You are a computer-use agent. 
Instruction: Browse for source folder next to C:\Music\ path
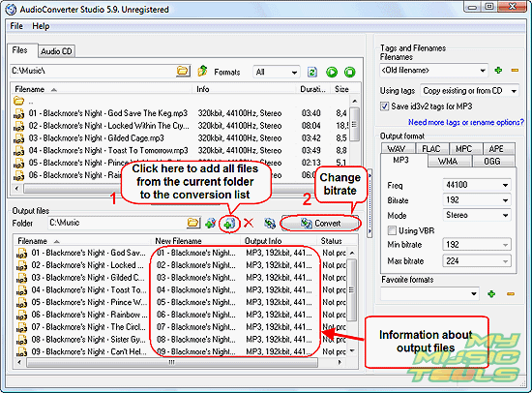click(x=183, y=71)
